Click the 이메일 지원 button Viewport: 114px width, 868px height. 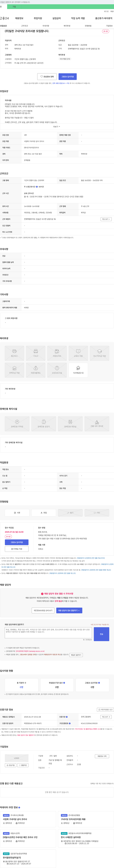[x=17, y=549]
